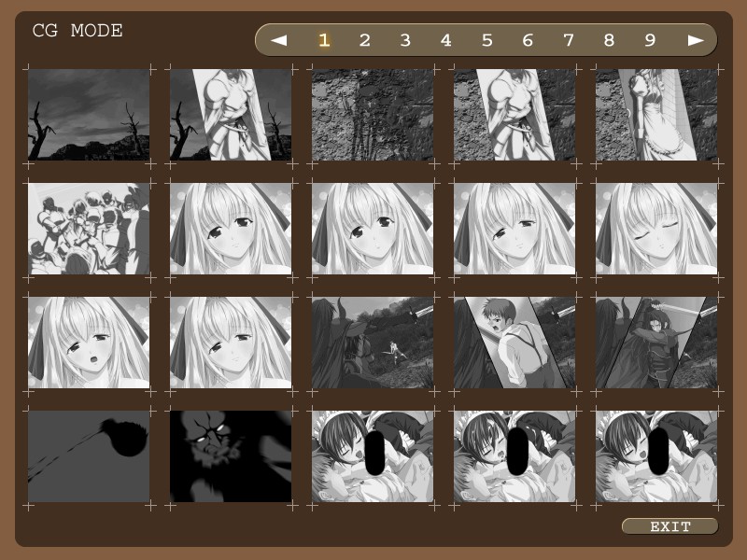Open the plain rocky wall thumbnail
The height and width of the screenshot is (560, 747).
[373, 115]
